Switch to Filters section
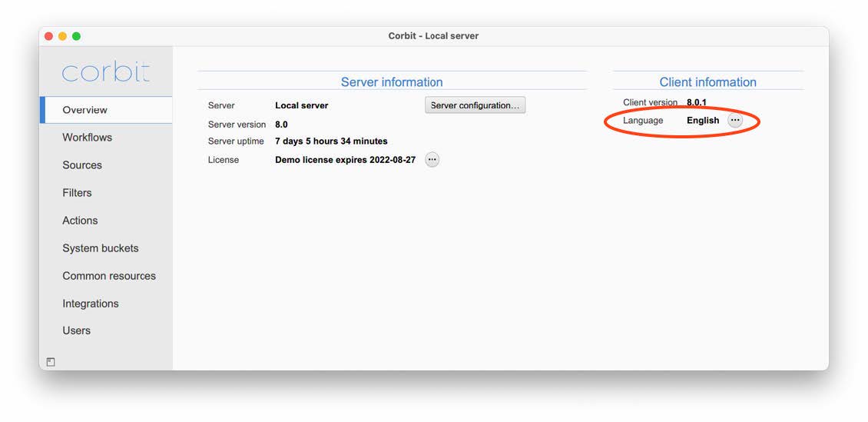The height and width of the screenshot is (422, 868). click(77, 193)
